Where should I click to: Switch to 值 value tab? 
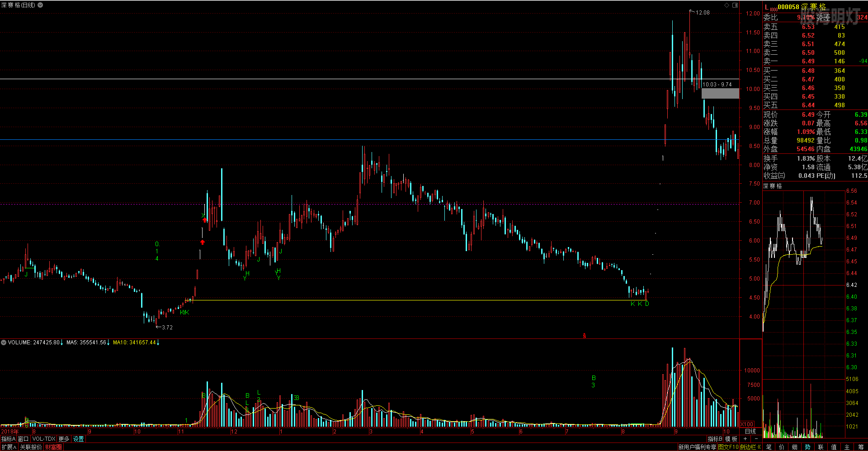[834, 447]
